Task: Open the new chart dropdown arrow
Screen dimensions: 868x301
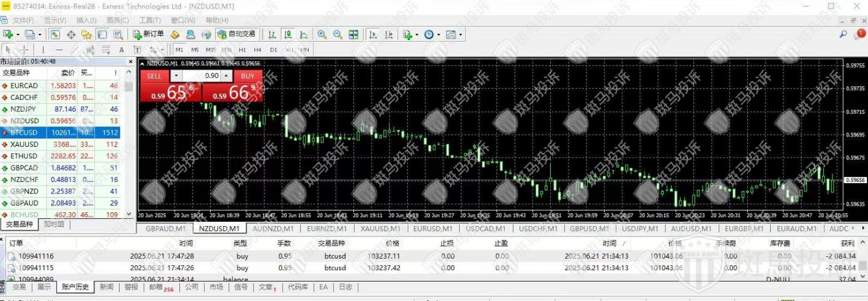Action: pyautogui.click(x=18, y=34)
